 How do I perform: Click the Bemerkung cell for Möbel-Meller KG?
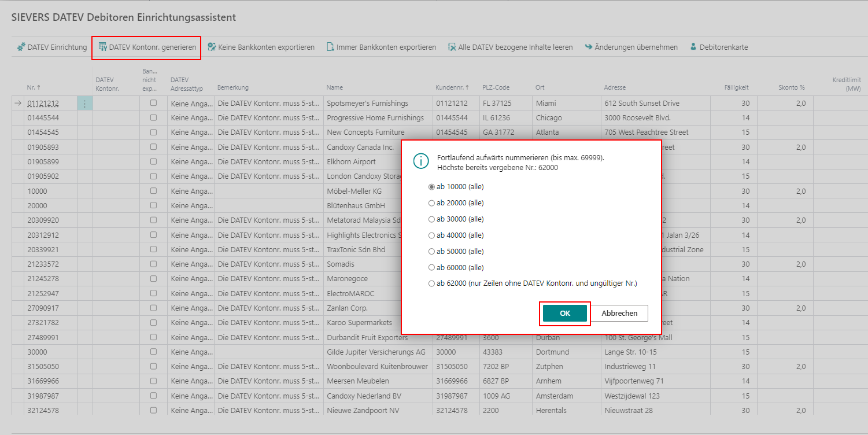coord(269,191)
